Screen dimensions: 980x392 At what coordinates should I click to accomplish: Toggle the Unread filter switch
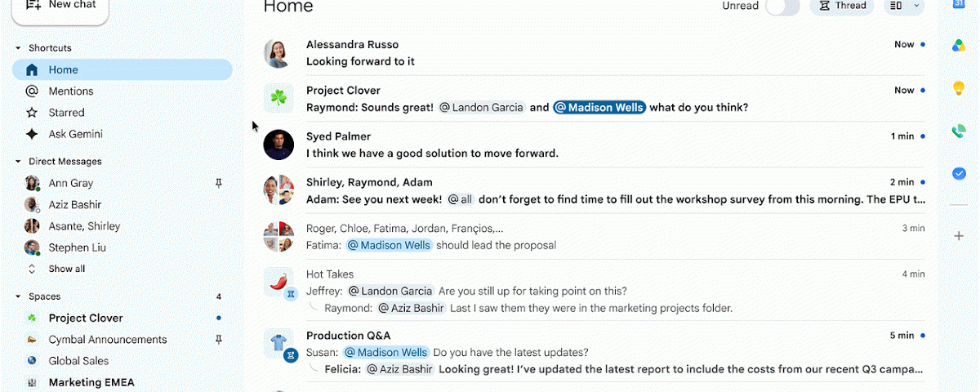[782, 6]
